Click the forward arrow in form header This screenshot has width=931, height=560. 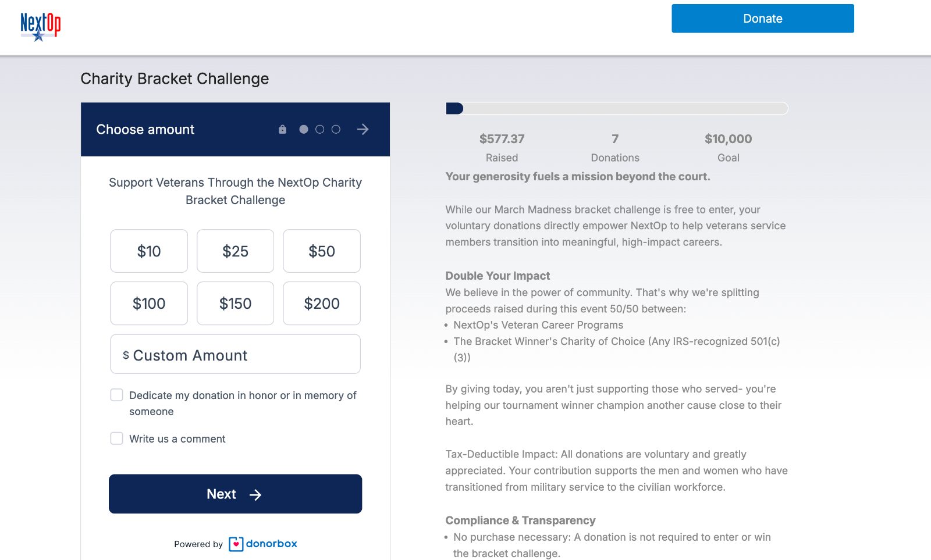pos(363,130)
